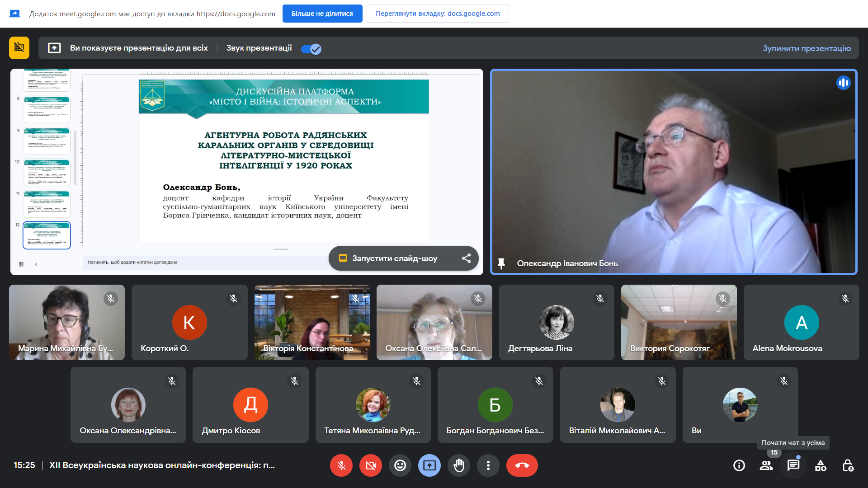Open the meeting details info icon
This screenshot has width=868, height=488.
[739, 465]
